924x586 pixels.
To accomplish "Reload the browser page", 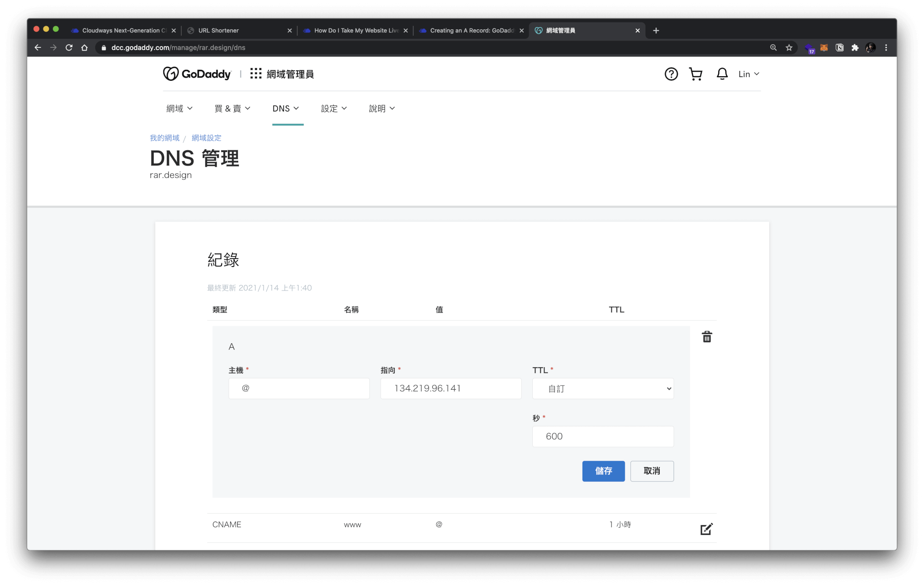I will click(x=69, y=48).
